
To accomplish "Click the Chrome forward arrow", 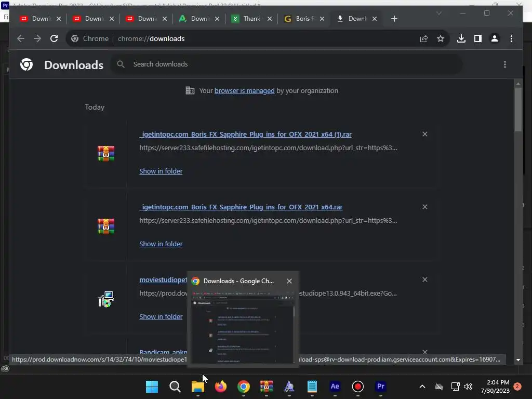I will pyautogui.click(x=37, y=38).
